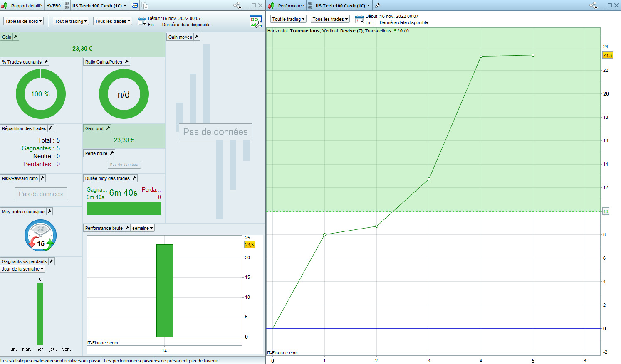Click the transaction 1 point on performance curve
The height and width of the screenshot is (364, 621).
click(324, 234)
